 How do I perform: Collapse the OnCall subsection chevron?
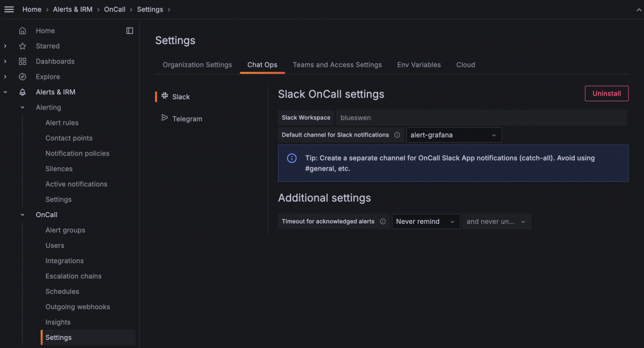23,215
